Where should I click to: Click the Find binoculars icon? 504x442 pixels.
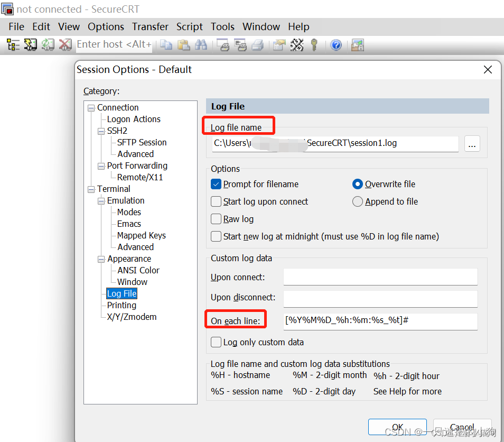pyautogui.click(x=201, y=45)
